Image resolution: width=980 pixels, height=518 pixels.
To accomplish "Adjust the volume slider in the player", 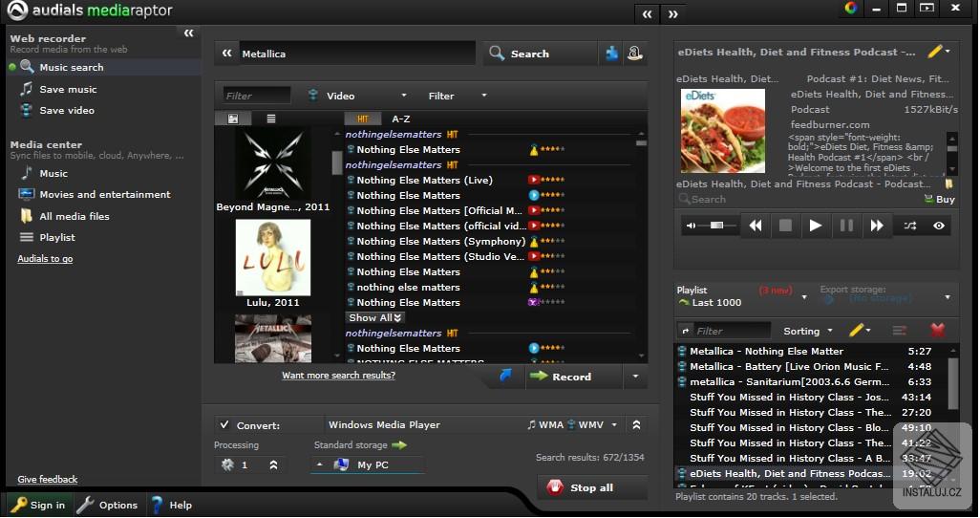I will (716, 226).
